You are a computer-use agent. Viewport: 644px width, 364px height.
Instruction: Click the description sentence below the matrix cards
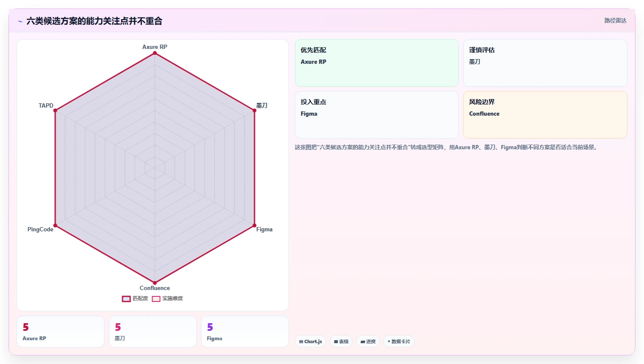(446, 147)
